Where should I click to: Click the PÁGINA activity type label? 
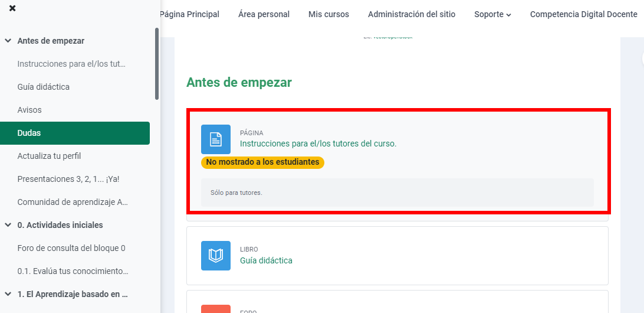tap(251, 133)
